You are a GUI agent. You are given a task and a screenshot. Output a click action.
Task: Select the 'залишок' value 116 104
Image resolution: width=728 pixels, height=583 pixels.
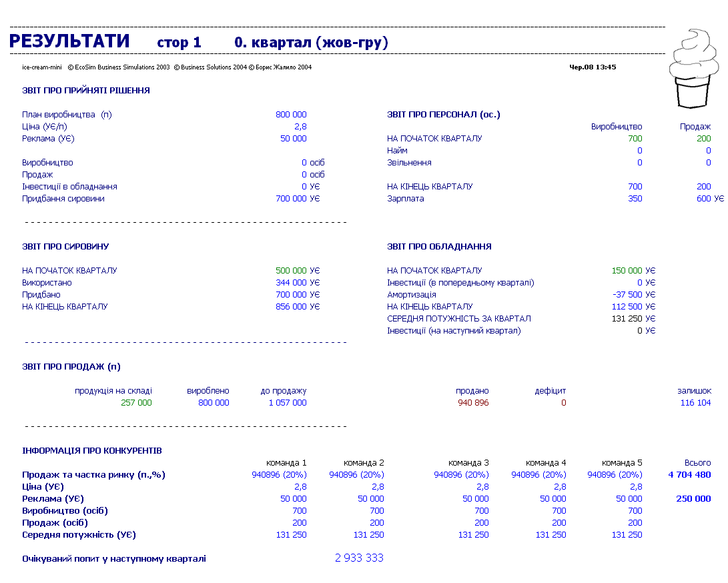(695, 402)
